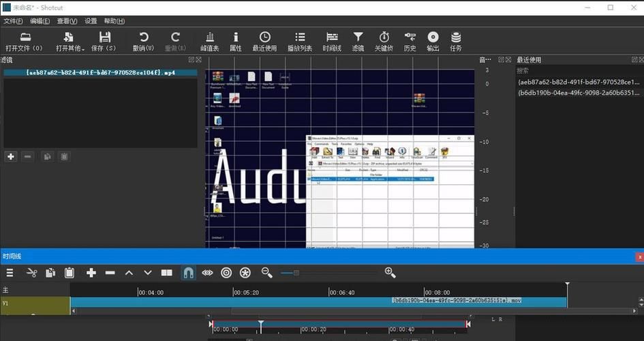Click the 保存 (Save) button
Viewport: 644px width, 341px height.
(105, 40)
